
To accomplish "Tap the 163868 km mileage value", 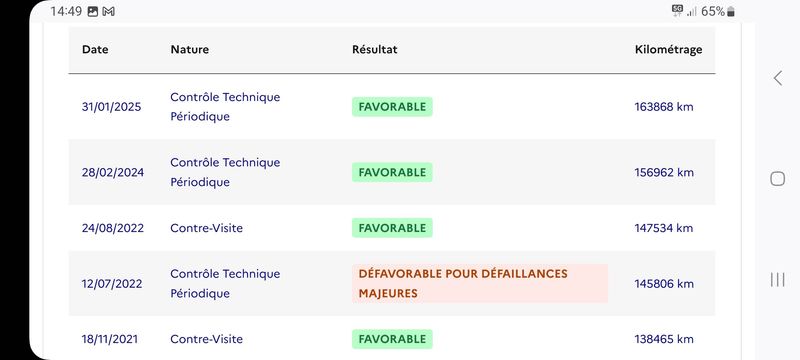I will (664, 107).
